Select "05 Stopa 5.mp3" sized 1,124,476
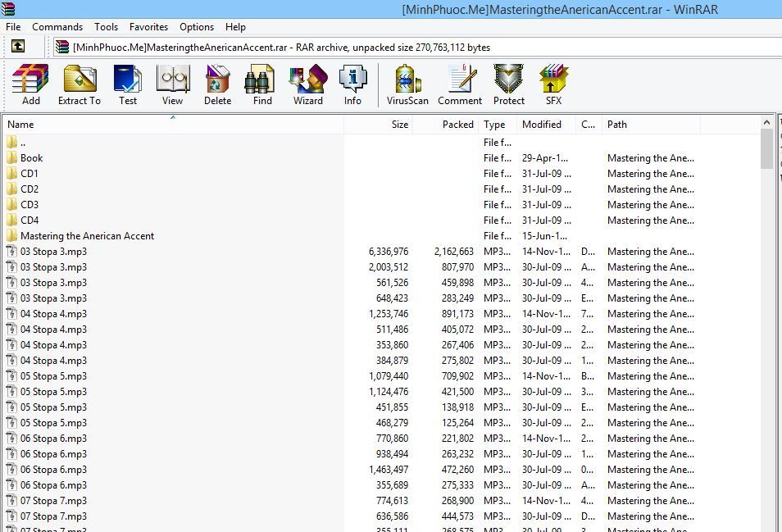The width and height of the screenshot is (782, 532). click(x=53, y=391)
